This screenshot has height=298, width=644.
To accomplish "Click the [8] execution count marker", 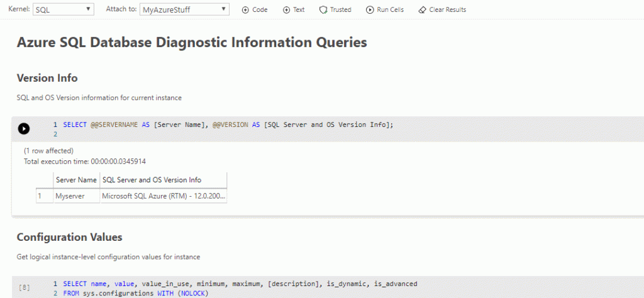I will point(24,287).
